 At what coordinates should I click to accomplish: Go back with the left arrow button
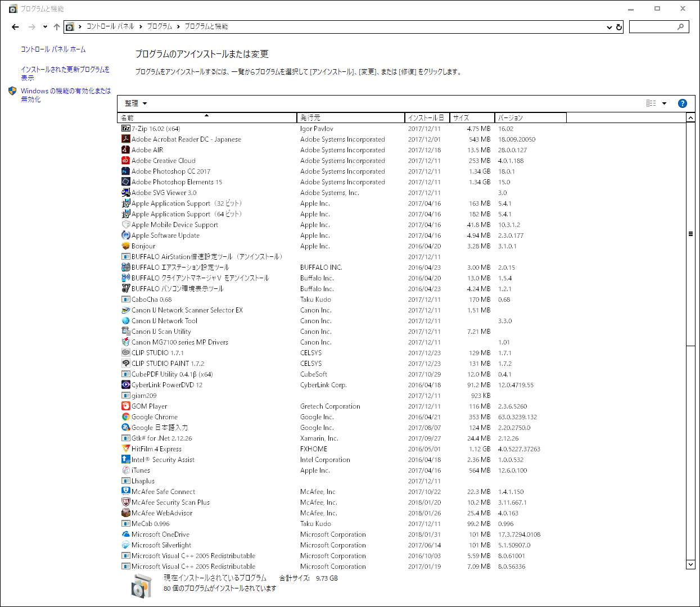[15, 27]
